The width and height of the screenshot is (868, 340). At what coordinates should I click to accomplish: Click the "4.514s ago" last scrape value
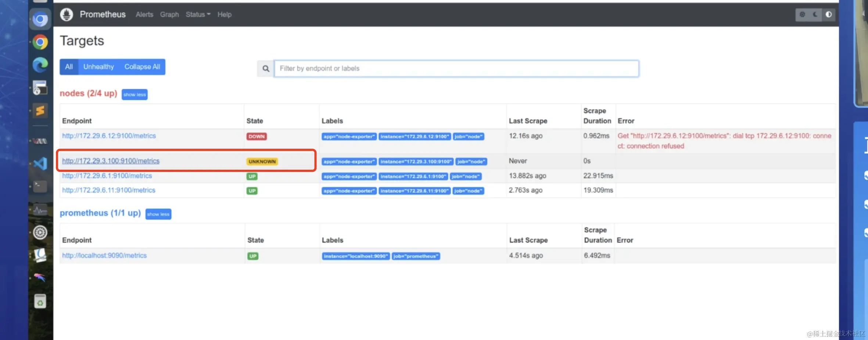tap(526, 256)
